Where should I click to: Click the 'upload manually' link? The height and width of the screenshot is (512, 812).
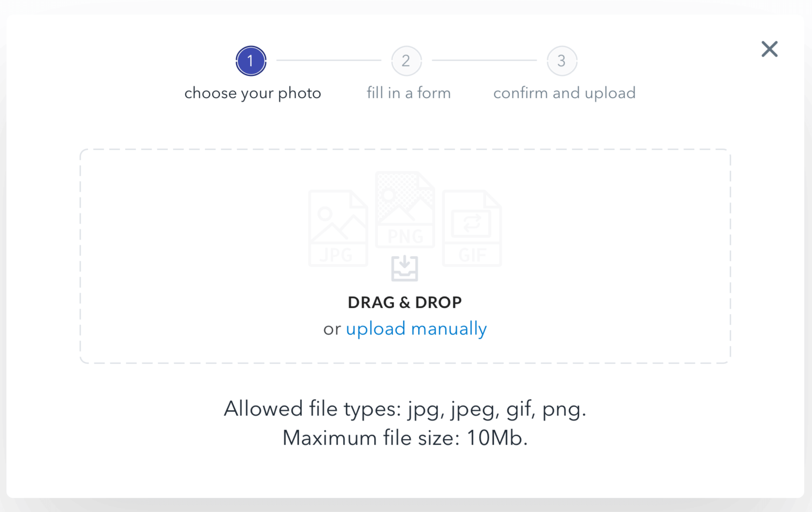coord(416,329)
